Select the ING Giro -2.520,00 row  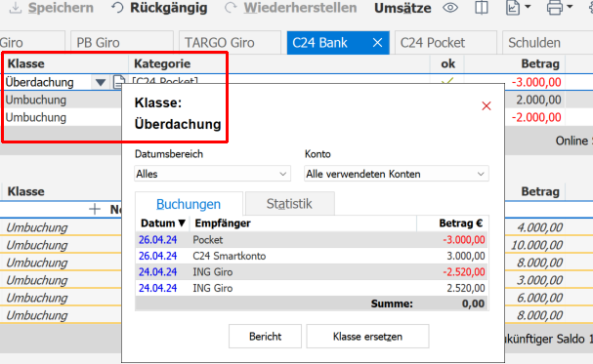(312, 272)
